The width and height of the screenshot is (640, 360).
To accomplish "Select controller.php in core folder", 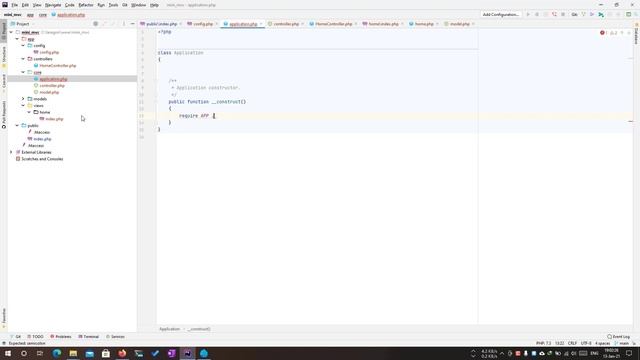I will tap(52, 86).
